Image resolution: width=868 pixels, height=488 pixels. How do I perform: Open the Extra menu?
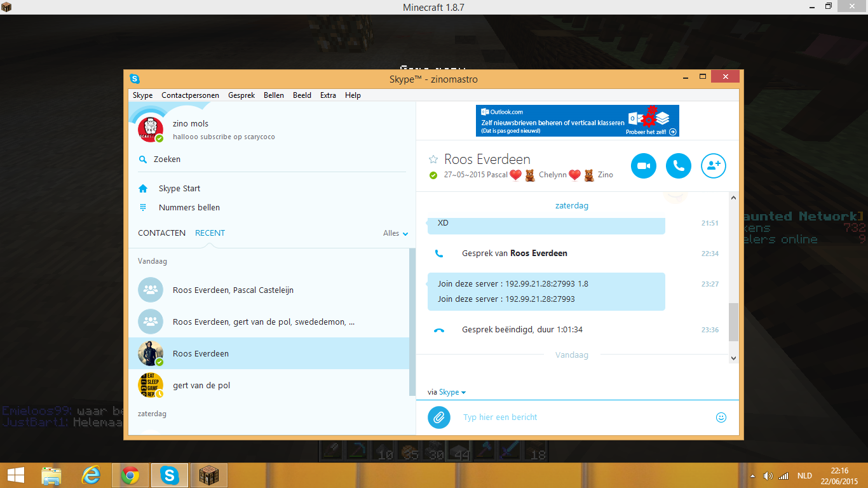tap(328, 95)
